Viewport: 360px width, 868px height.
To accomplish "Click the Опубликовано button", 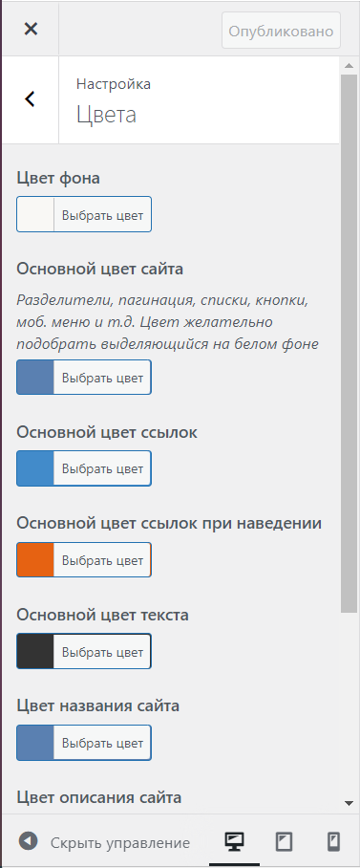I will (281, 31).
